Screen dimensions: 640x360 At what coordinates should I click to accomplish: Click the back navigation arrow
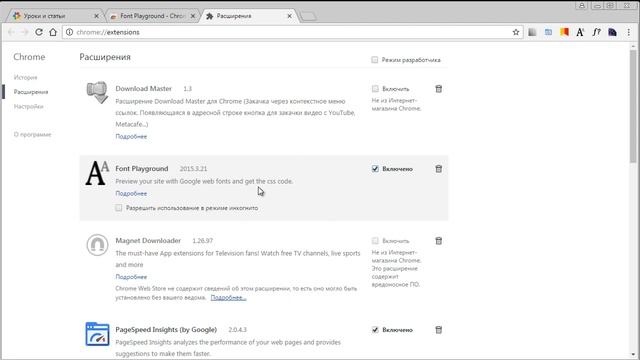[x=11, y=32]
